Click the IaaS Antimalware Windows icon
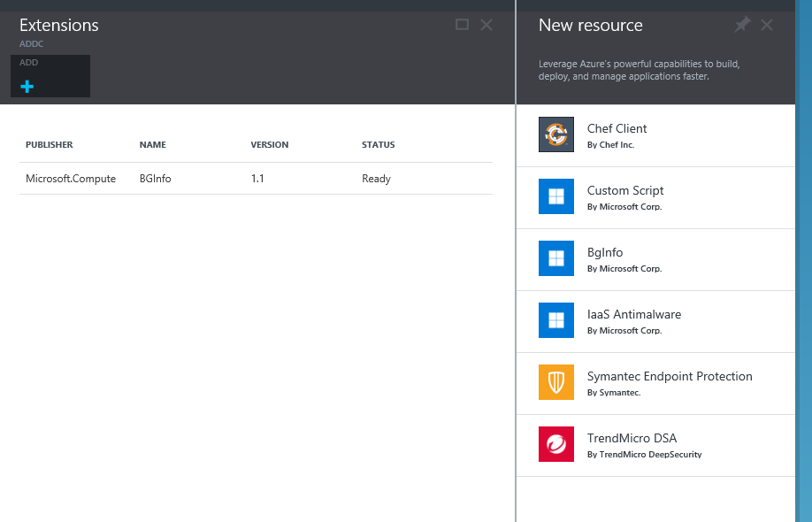 [x=555, y=320]
